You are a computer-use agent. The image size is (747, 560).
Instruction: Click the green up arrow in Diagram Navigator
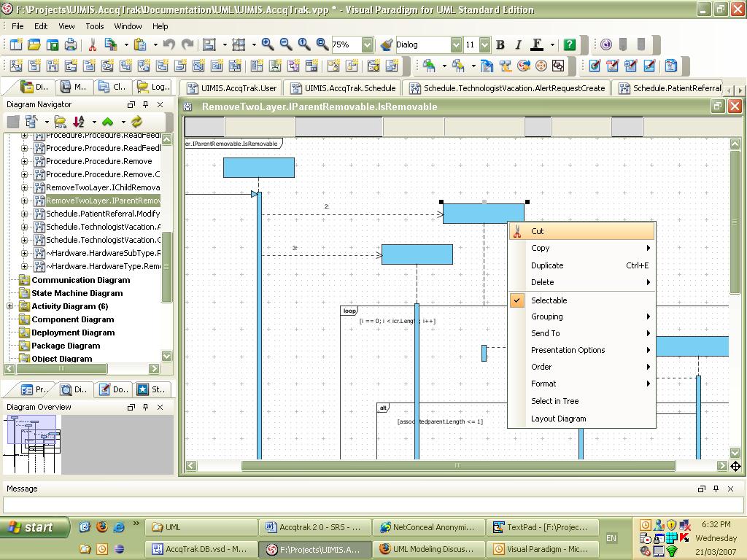108,122
